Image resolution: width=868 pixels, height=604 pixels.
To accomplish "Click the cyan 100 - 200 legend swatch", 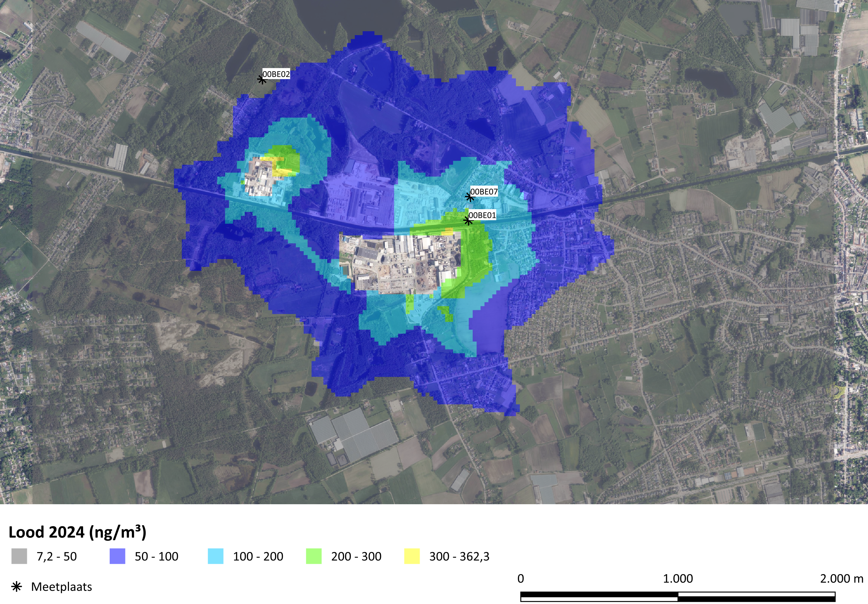I will click(x=215, y=556).
